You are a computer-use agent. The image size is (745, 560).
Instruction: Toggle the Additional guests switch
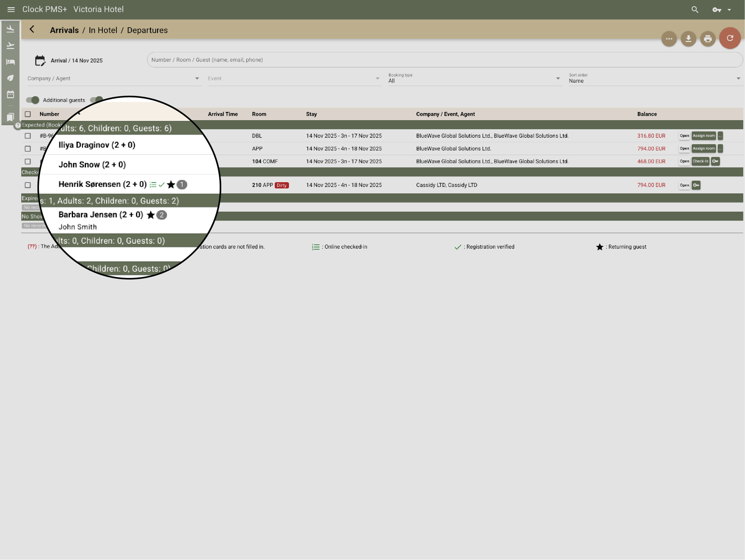pyautogui.click(x=33, y=100)
